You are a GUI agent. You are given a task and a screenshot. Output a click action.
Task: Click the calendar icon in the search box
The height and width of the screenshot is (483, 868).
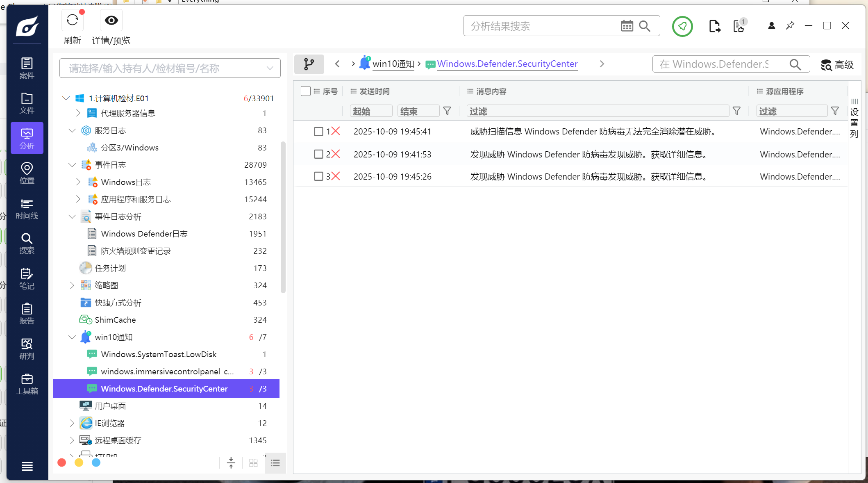coord(627,26)
